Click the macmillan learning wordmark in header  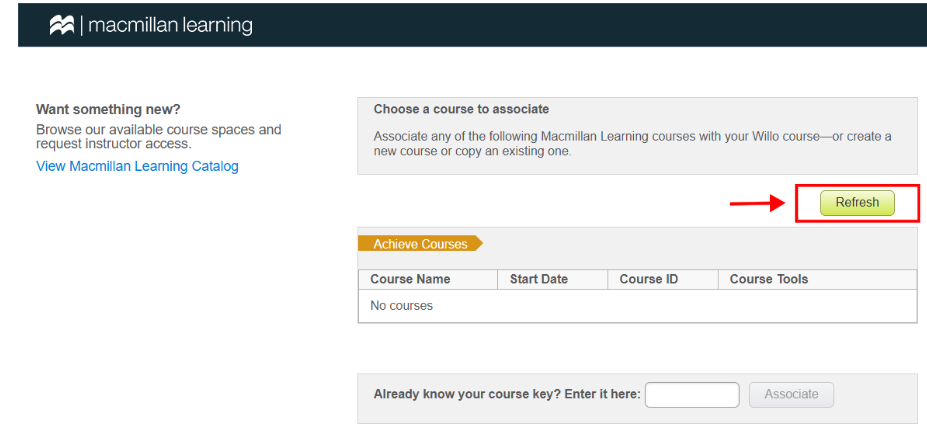tap(170, 25)
